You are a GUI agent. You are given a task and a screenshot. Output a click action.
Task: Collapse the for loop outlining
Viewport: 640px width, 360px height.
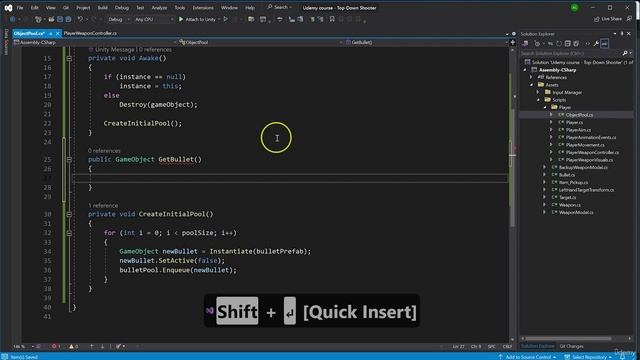[x=69, y=233]
